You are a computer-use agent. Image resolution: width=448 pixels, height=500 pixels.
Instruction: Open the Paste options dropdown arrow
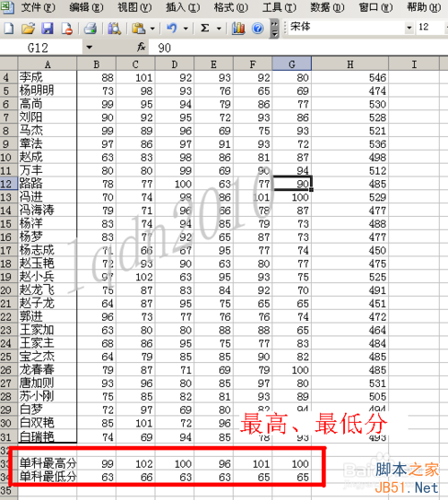[x=152, y=29]
